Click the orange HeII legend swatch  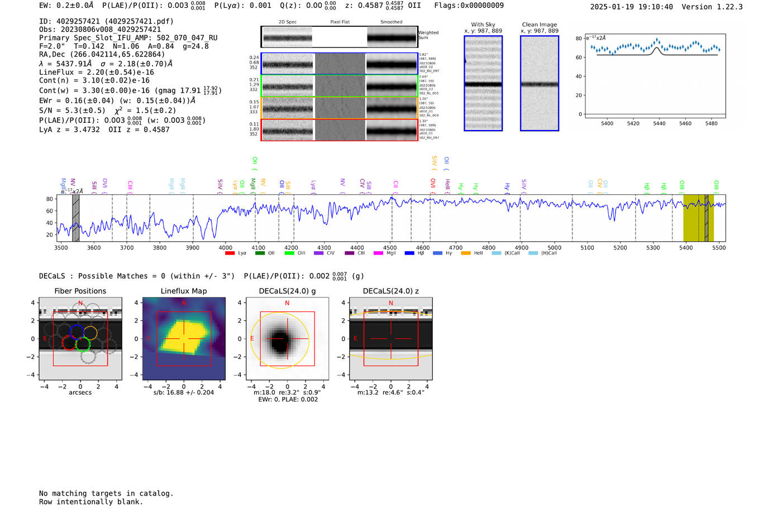point(466,253)
